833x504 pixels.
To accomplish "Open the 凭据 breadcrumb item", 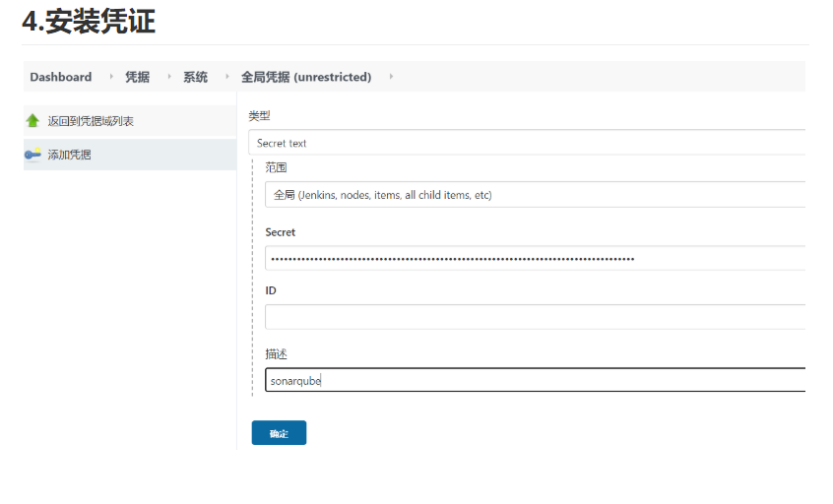I will click(137, 77).
